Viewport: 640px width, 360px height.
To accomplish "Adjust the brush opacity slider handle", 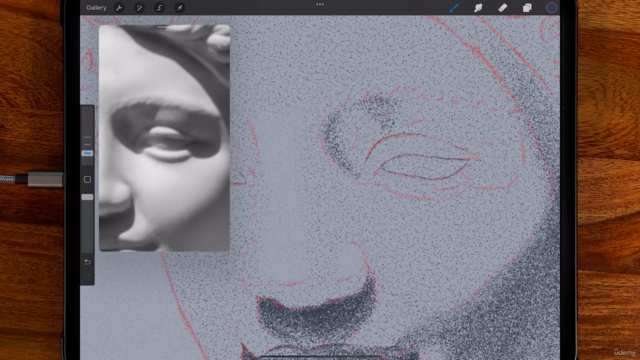I will [87, 197].
